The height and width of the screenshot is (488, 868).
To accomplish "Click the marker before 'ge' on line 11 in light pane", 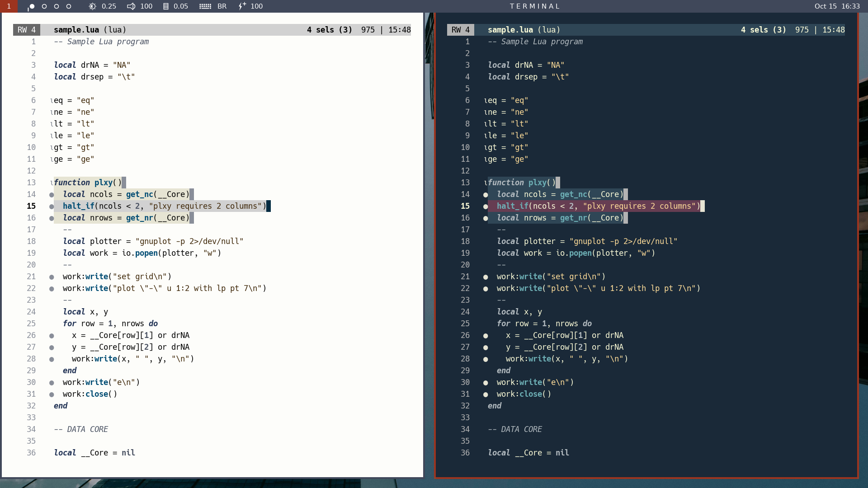I will pyautogui.click(x=52, y=160).
